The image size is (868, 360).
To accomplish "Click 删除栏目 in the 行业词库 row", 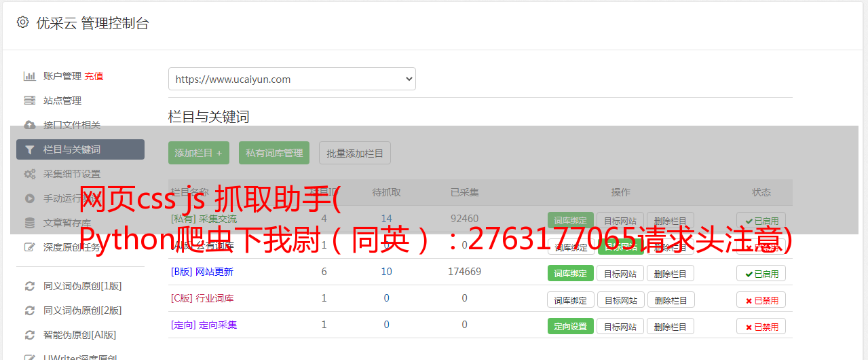I will 671,300.
